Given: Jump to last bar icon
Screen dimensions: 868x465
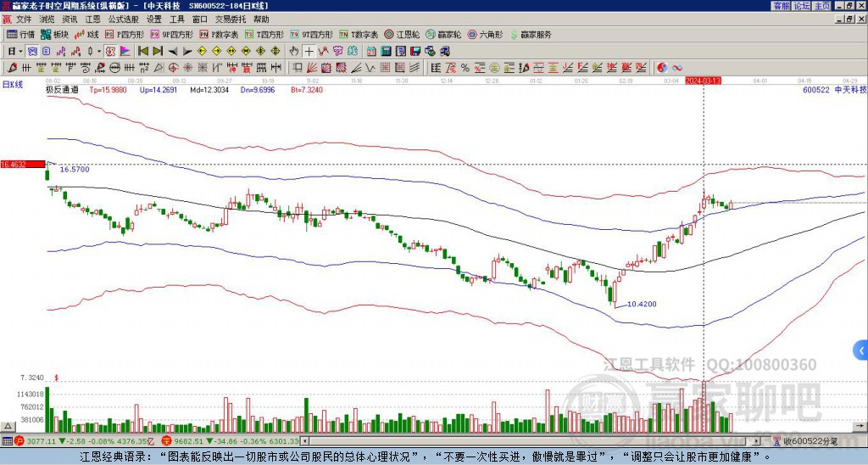Looking at the screenshot, I should click(x=158, y=52).
